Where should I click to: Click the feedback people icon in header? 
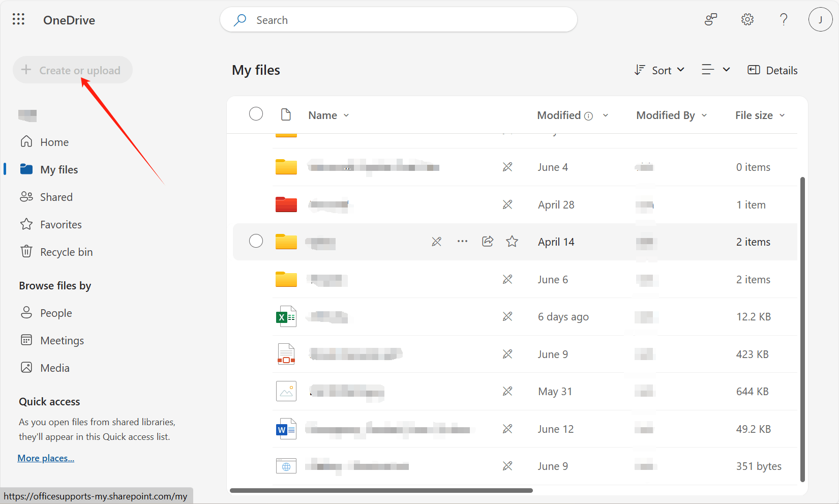tap(710, 20)
